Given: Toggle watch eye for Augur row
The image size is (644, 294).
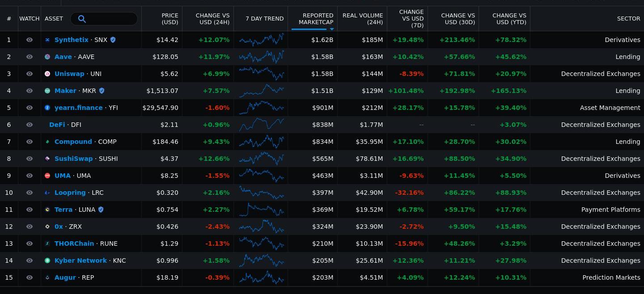Looking at the screenshot, I should (30, 277).
